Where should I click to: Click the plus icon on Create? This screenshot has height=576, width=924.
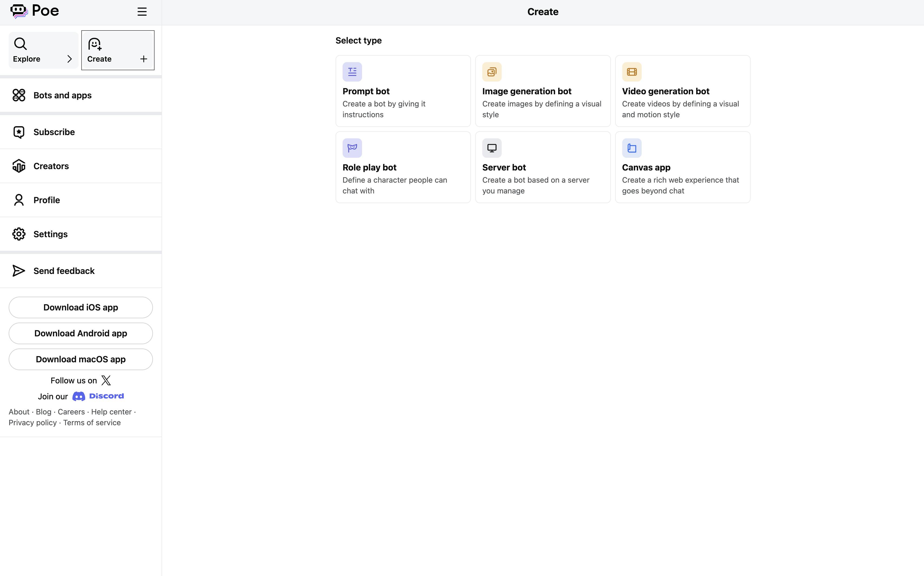[143, 59]
